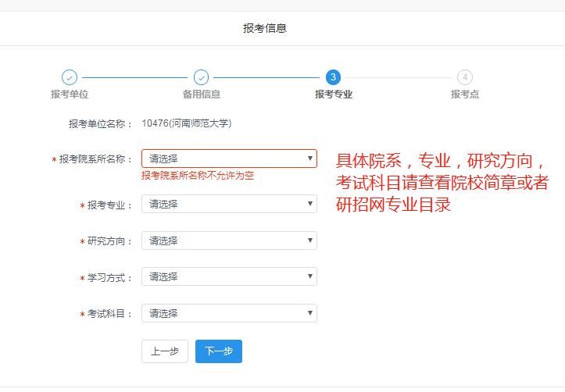Click the checkmark circle above 报考单位
Screen dimensions: 565x392
70,77
